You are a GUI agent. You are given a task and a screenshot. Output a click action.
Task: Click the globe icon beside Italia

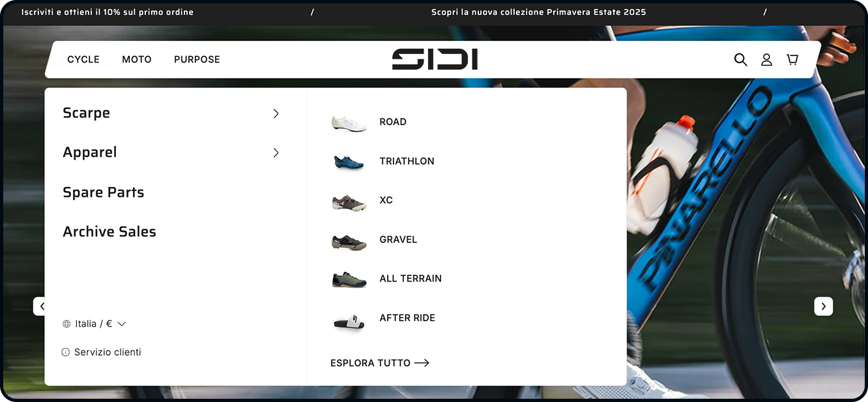(x=66, y=324)
